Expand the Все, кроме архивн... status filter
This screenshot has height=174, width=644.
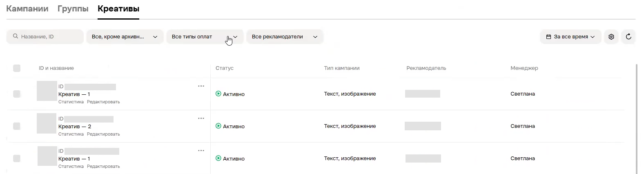(125, 37)
